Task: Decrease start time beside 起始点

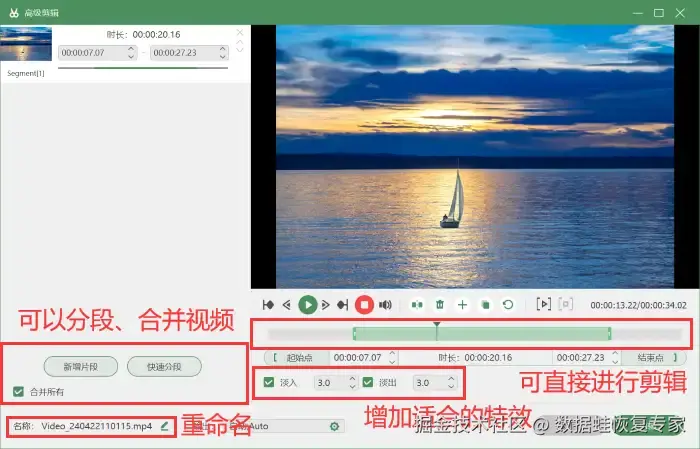Action: click(392, 361)
